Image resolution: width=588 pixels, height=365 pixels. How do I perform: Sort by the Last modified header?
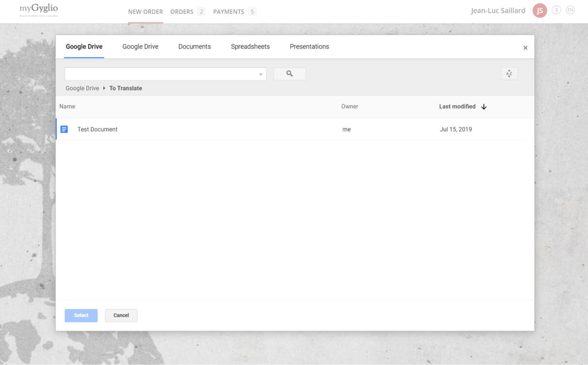[x=457, y=107]
